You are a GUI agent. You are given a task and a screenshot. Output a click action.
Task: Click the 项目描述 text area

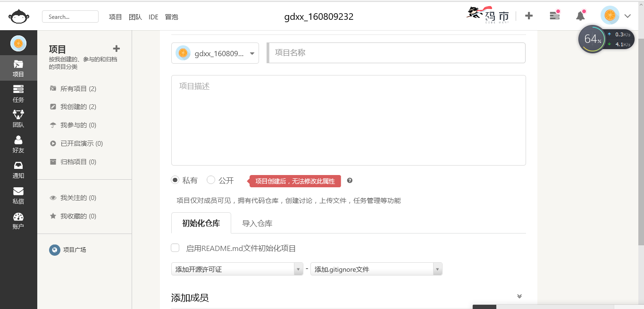[349, 120]
